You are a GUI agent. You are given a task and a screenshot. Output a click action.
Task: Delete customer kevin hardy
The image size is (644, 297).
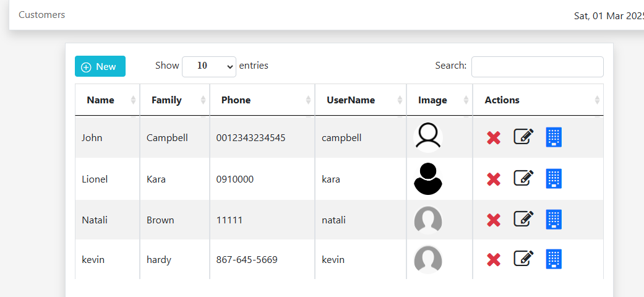click(x=493, y=260)
